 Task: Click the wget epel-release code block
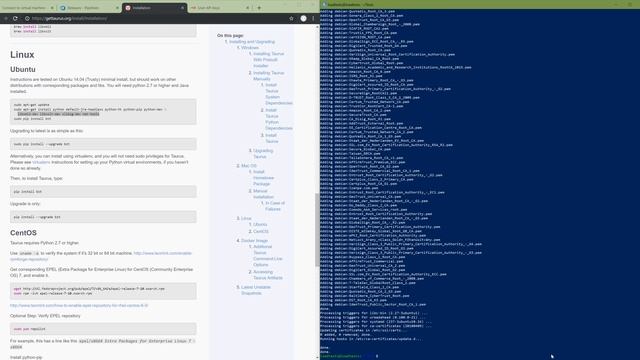(103, 291)
